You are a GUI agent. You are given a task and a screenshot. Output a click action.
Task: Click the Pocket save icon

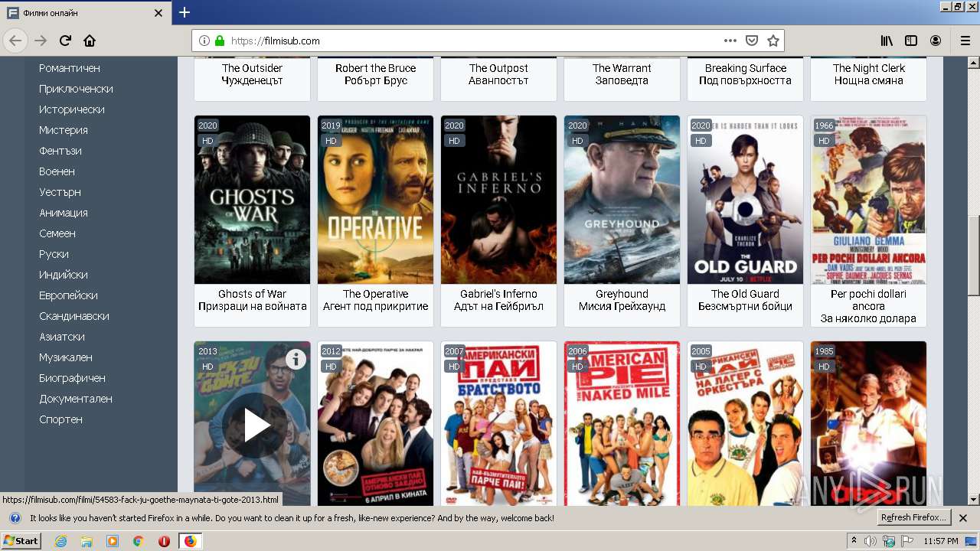[752, 41]
